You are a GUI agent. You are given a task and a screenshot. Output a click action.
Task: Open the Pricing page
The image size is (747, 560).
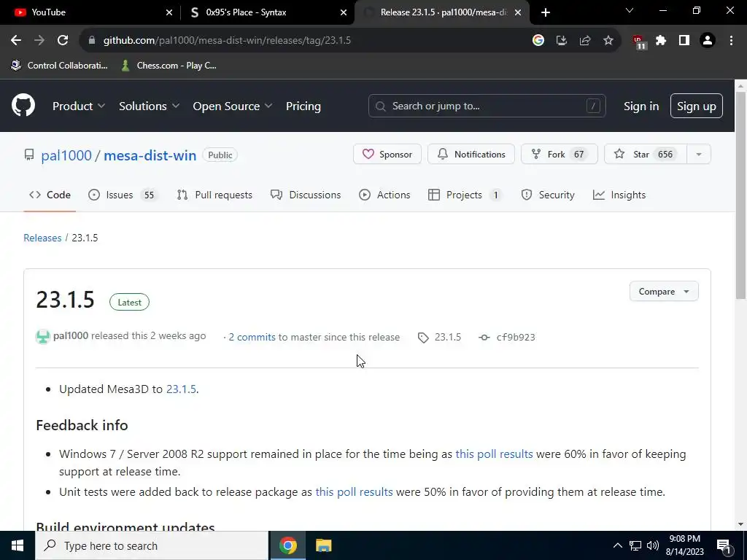303,106
